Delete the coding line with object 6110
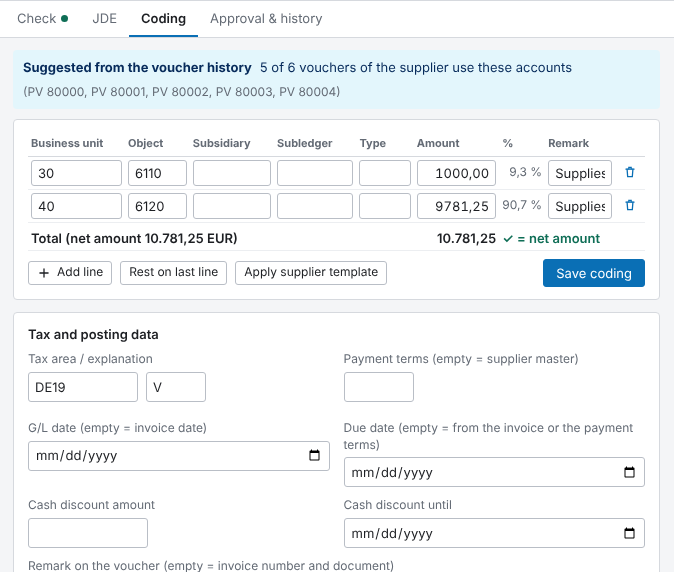This screenshot has height=572, width=674. coord(630,172)
